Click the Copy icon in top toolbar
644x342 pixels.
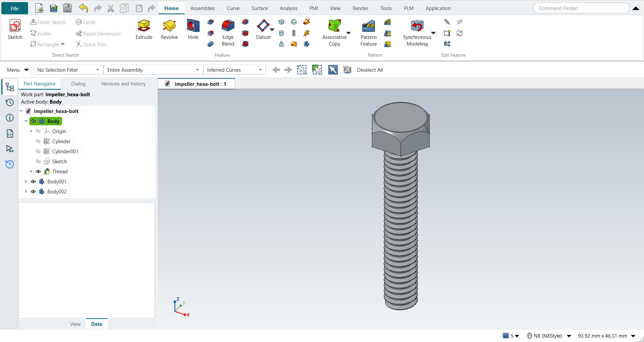pyautogui.click(x=124, y=8)
